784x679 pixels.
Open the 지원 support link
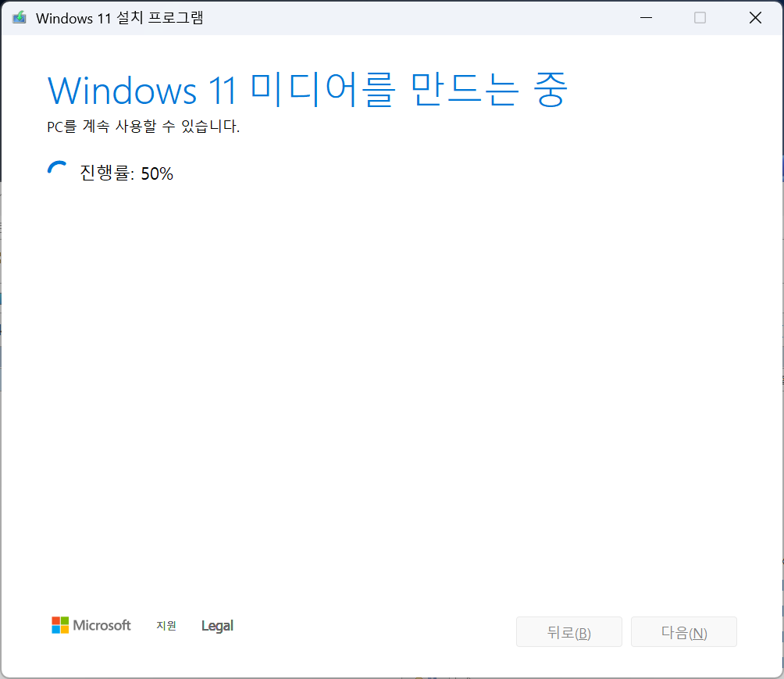tap(166, 625)
